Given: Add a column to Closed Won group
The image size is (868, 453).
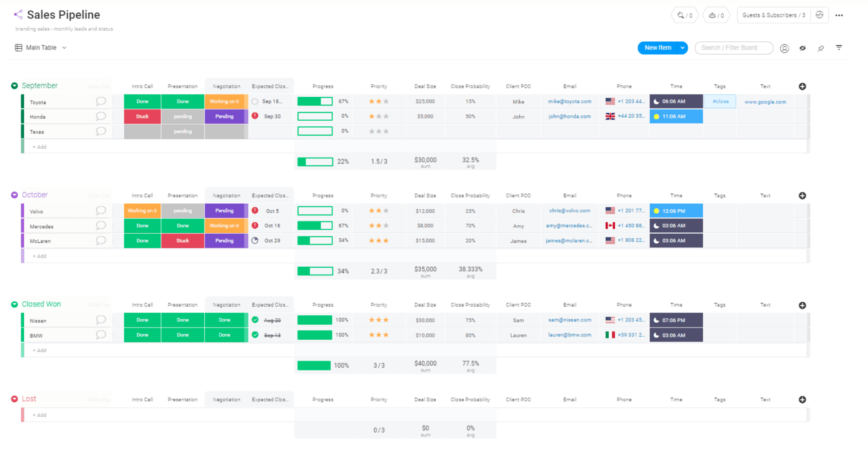Looking at the screenshot, I should point(802,305).
